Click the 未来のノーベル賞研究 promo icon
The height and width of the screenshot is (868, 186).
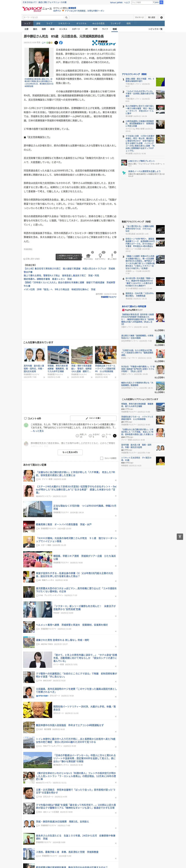[124, 173]
